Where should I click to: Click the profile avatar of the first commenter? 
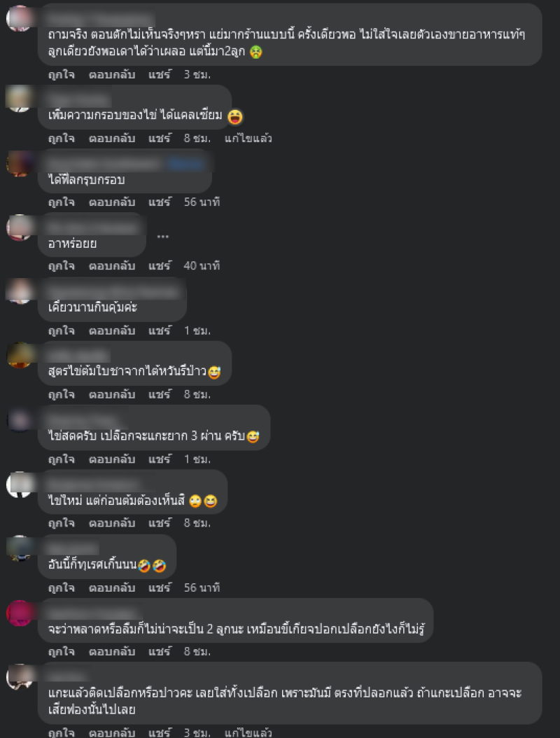click(x=20, y=18)
